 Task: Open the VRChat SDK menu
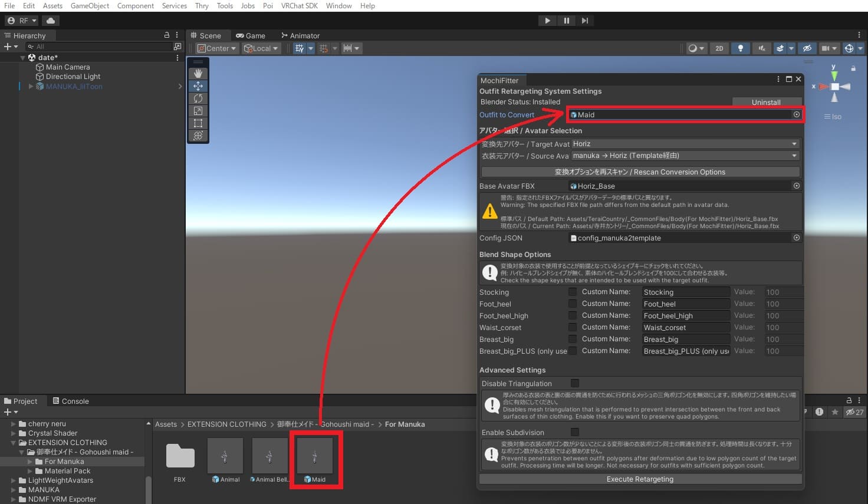[299, 6]
